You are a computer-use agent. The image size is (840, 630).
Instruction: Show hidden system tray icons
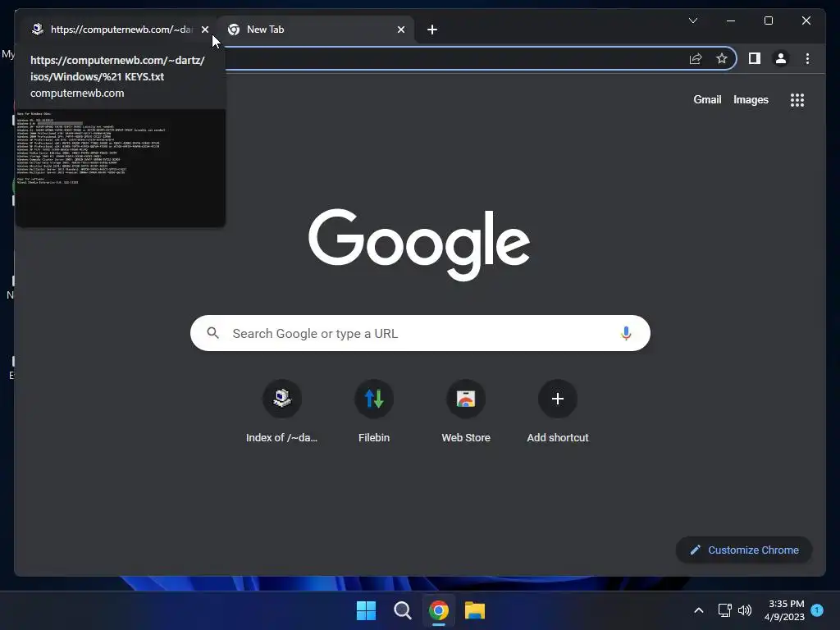699,610
